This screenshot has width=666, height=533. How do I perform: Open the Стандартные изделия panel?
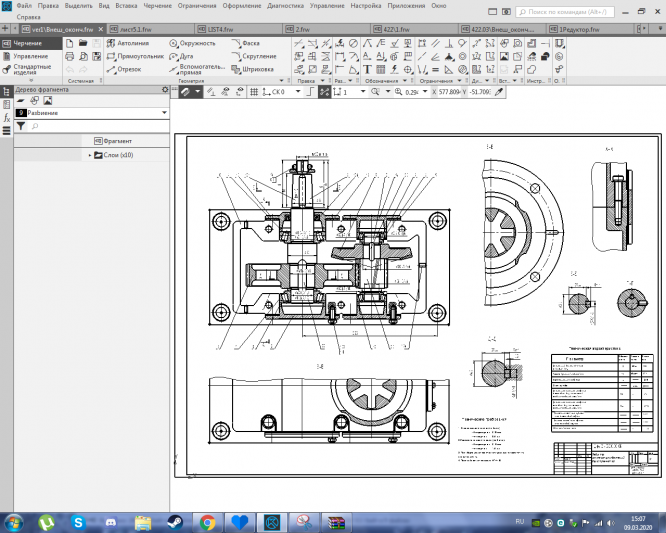coord(31,70)
